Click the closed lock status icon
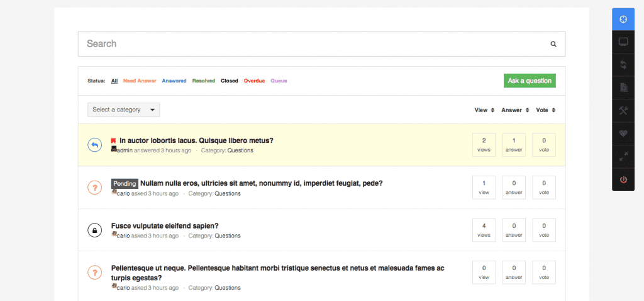 [x=94, y=230]
